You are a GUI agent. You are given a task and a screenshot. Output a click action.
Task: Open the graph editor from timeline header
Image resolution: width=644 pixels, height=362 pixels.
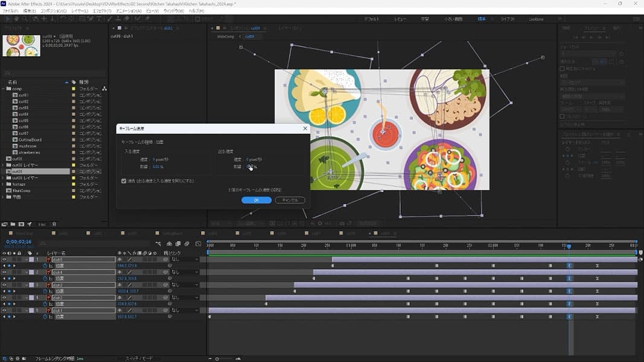pyautogui.click(x=198, y=244)
